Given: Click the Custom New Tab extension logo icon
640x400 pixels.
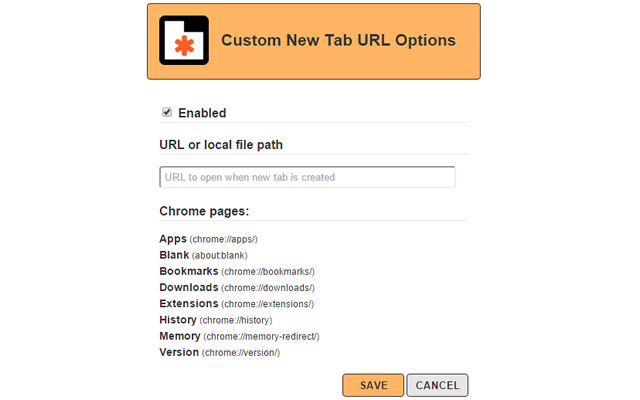Looking at the screenshot, I should point(184,40).
